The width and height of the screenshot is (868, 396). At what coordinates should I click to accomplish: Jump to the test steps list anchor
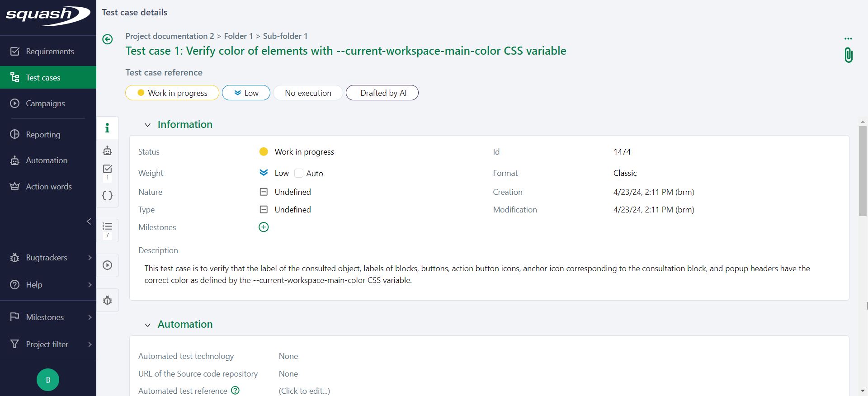click(108, 228)
